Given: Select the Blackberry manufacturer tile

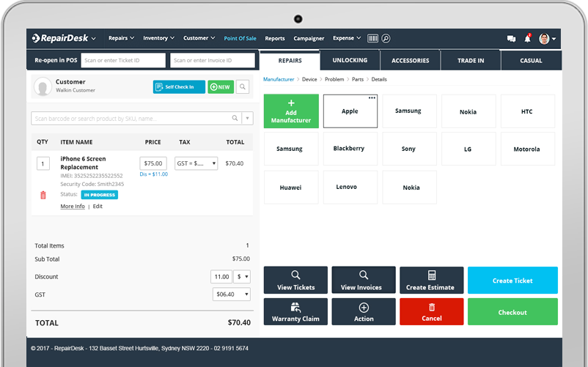Looking at the screenshot, I should 350,149.
